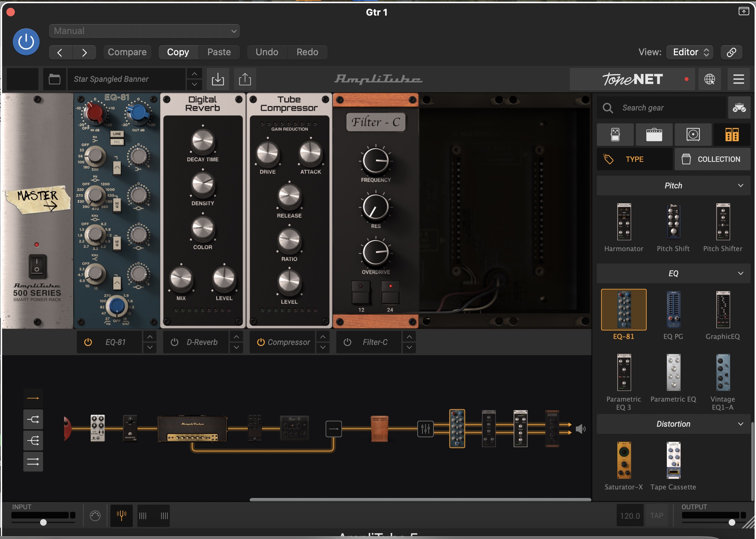
Task: Open the ToneNET globe icon
Action: click(x=709, y=79)
